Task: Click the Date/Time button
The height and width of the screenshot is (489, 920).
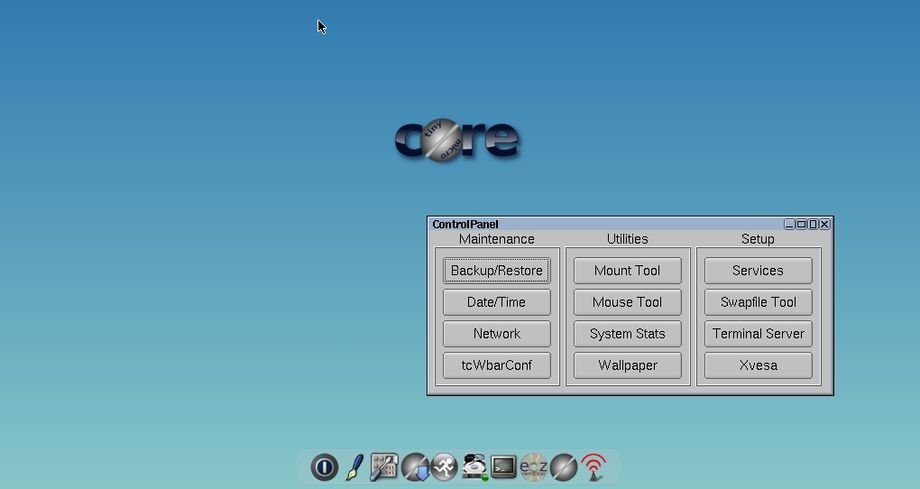Action: [x=496, y=302]
